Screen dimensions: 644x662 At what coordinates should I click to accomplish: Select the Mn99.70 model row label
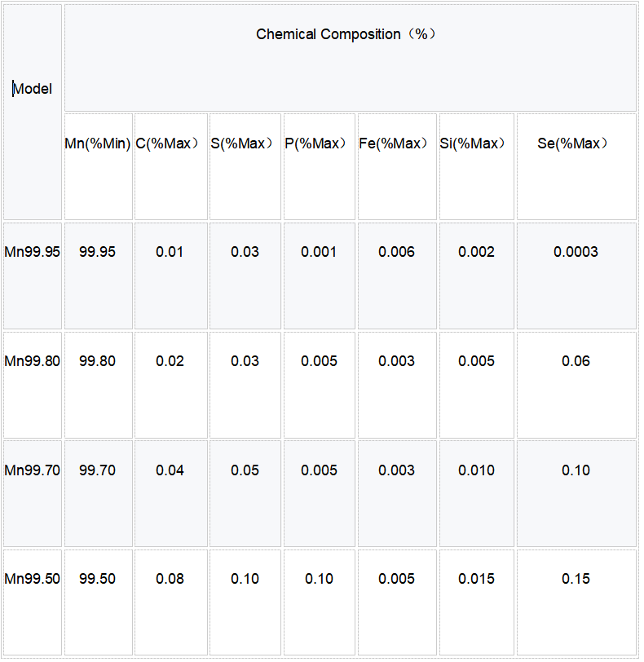33,470
